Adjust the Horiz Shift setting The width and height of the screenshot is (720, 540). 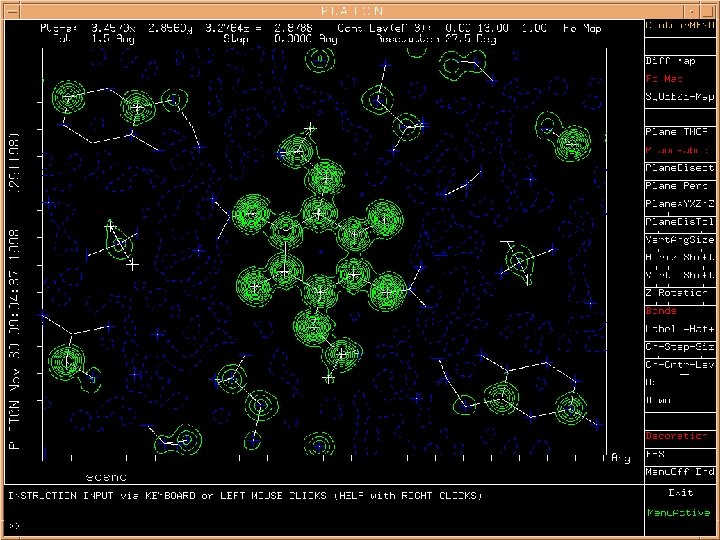point(681,257)
